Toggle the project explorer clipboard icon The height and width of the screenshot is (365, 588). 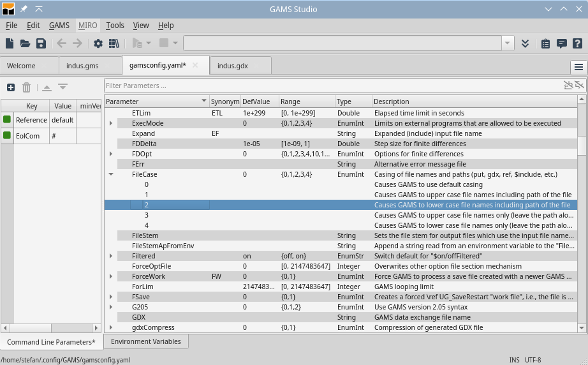point(545,43)
